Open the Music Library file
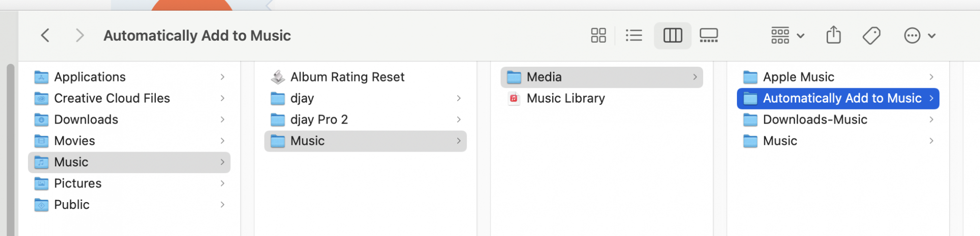The image size is (980, 236). (x=565, y=98)
